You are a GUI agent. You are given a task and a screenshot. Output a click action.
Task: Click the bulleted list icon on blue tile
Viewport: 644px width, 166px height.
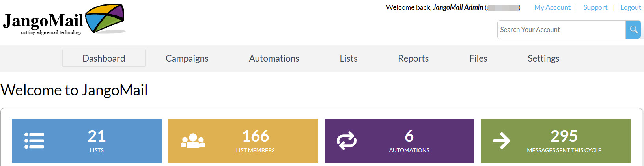pyautogui.click(x=34, y=141)
